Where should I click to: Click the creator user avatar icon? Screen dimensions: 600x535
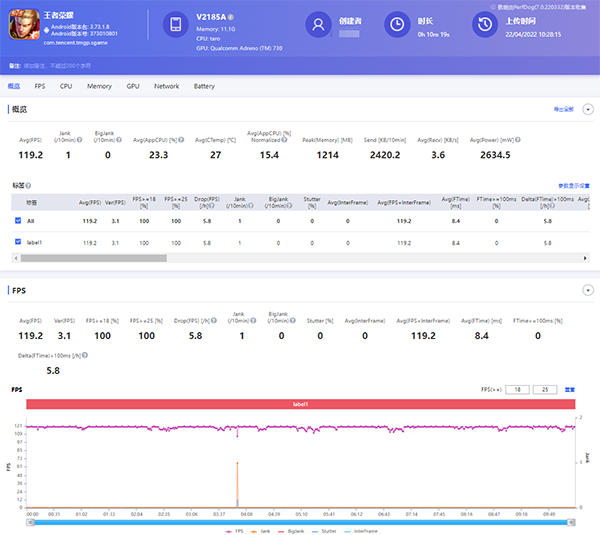tap(319, 25)
